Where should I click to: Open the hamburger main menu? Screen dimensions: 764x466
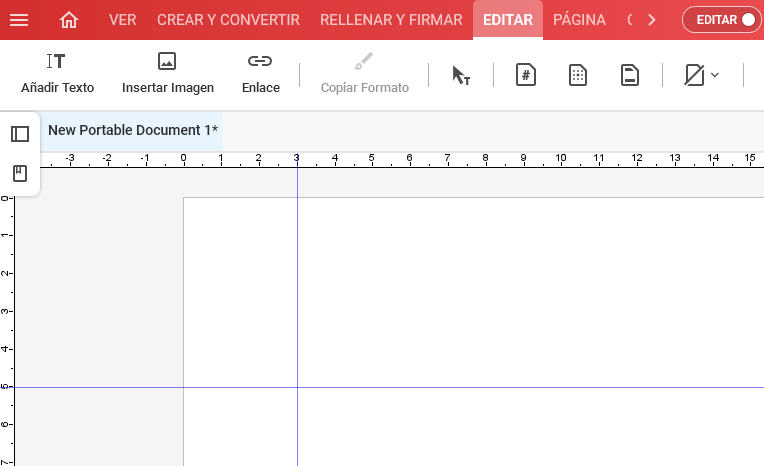tap(19, 20)
